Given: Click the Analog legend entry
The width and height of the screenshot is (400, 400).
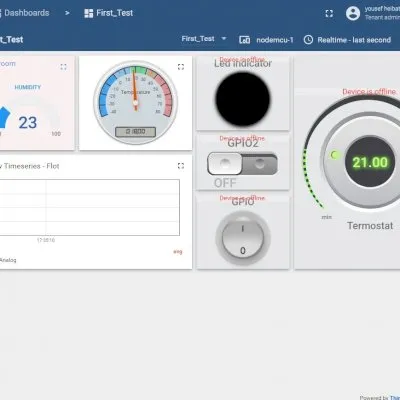Looking at the screenshot, I should click(x=8, y=260).
